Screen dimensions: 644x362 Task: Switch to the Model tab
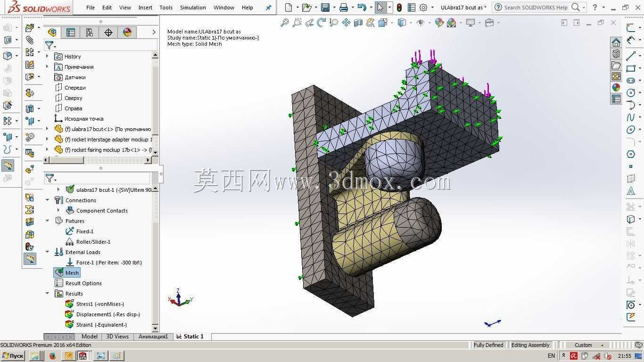90,337
